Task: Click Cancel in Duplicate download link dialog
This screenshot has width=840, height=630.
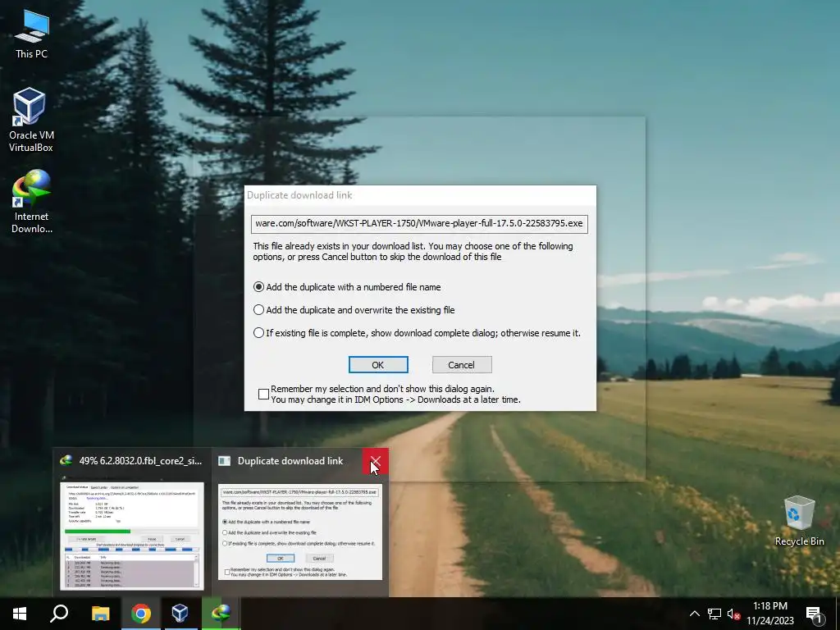Action: click(462, 365)
